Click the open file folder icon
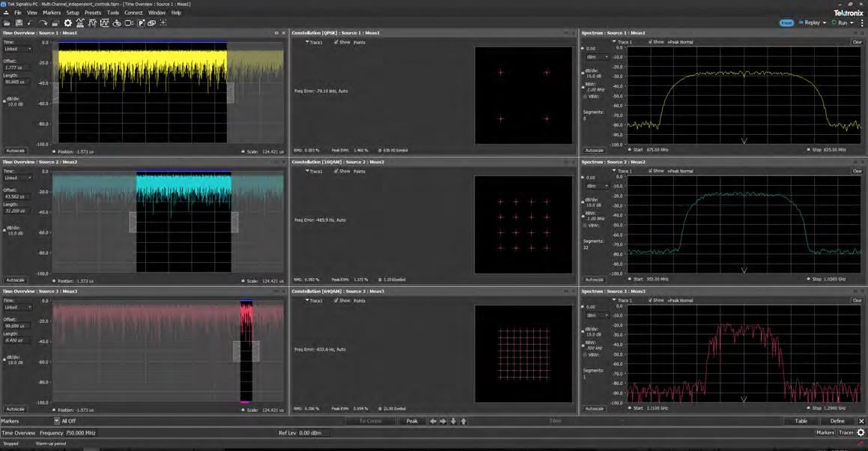Screen dimensions: 868x451 point(7,23)
